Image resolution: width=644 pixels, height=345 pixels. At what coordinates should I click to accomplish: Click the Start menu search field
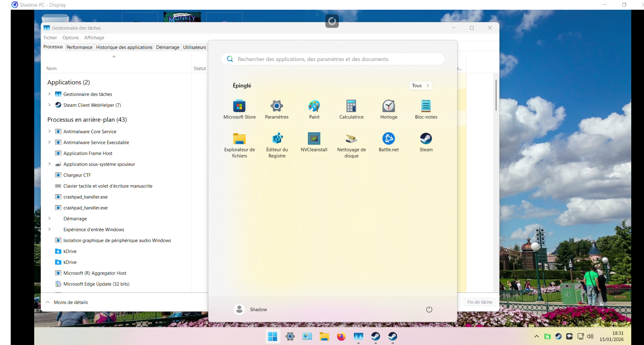[x=332, y=59]
